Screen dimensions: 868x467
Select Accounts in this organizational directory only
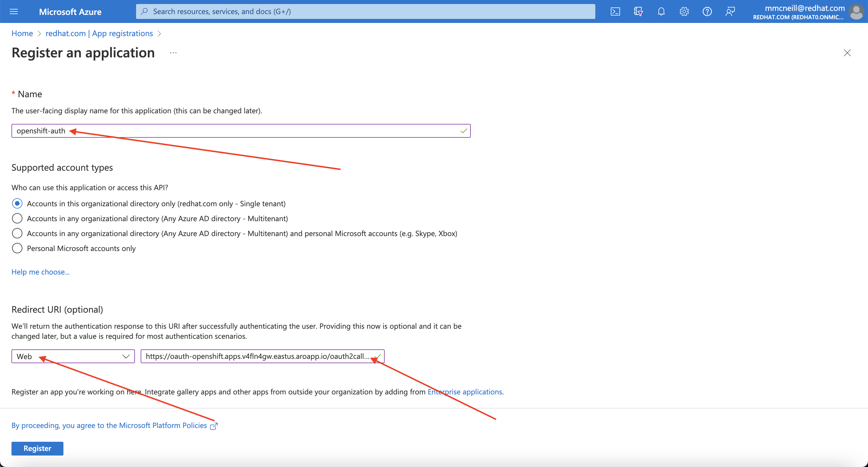[17, 203]
